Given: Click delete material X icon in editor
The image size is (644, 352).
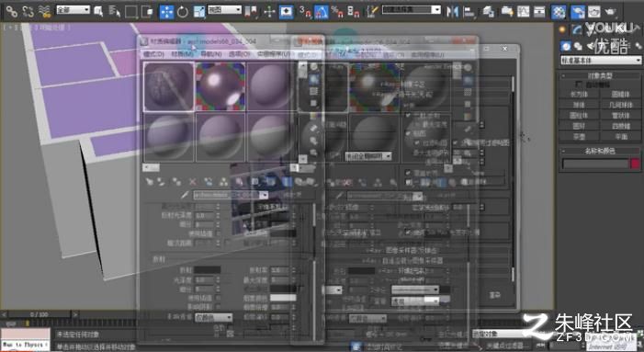Looking at the screenshot, I should [x=192, y=181].
